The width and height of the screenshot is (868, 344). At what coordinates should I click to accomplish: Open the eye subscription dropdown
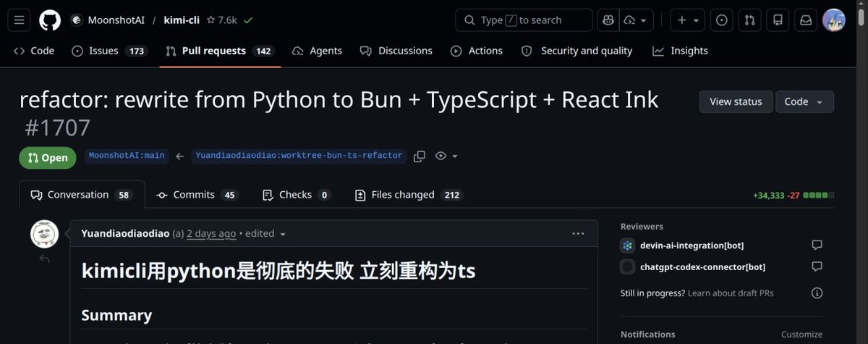tap(447, 156)
